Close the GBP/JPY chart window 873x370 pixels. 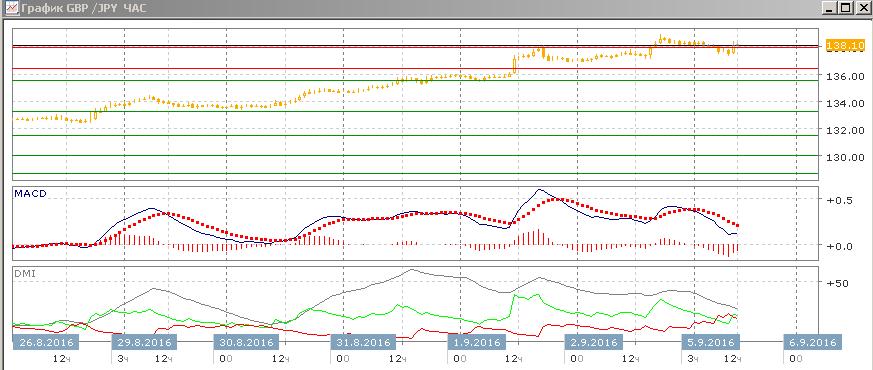point(862,8)
